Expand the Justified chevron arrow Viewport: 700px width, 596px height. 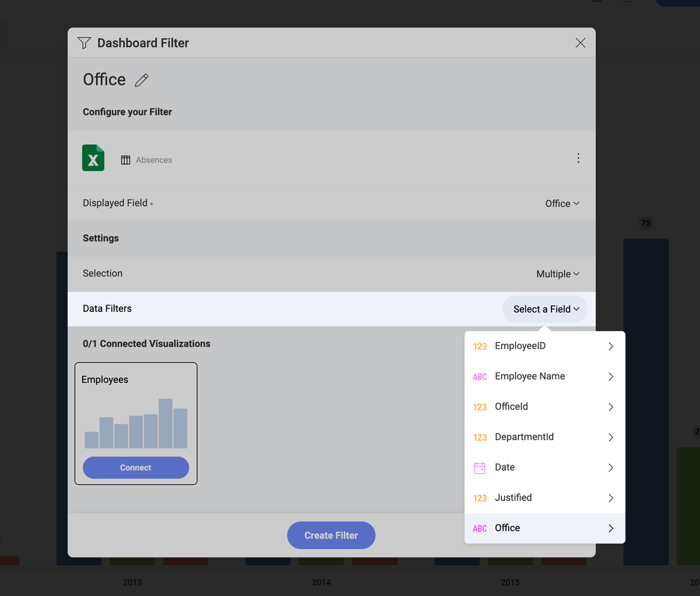[611, 498]
